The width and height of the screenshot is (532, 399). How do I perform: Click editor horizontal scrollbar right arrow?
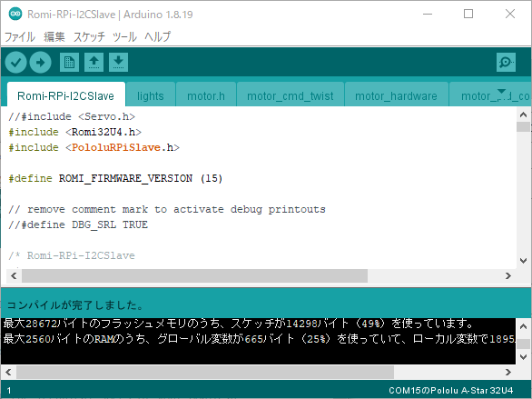507,275
